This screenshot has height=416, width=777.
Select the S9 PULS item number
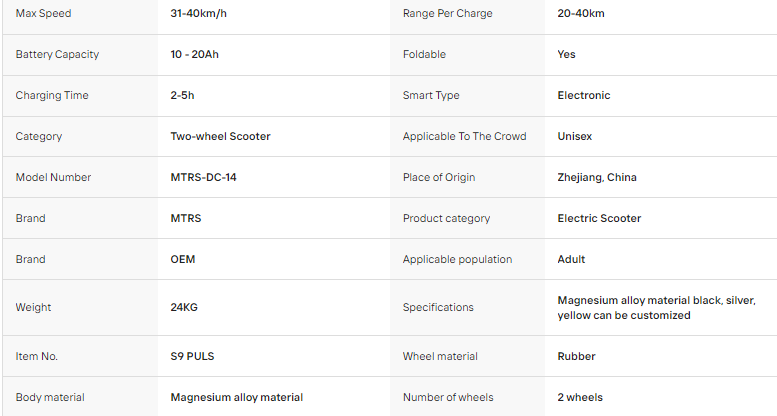click(192, 357)
